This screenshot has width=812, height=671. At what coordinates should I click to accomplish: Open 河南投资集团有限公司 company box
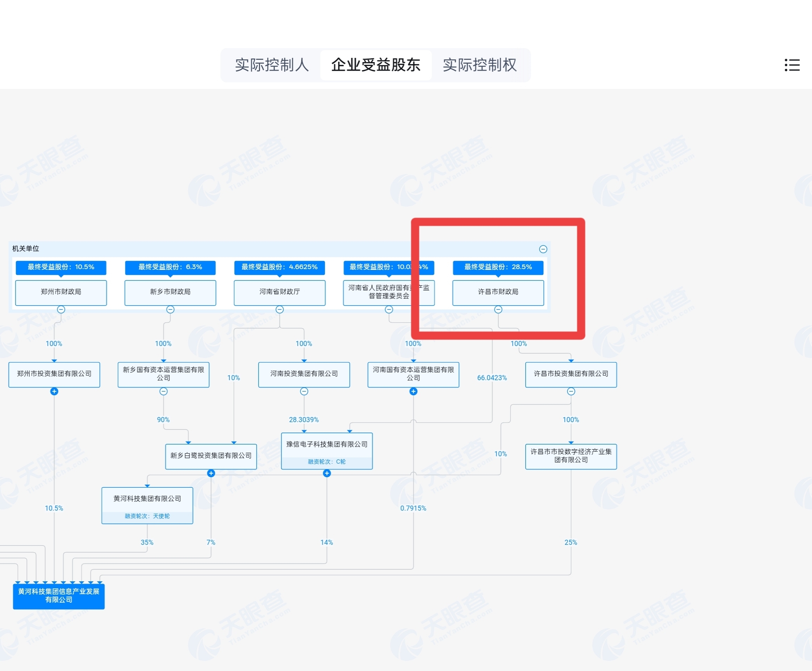click(x=304, y=375)
